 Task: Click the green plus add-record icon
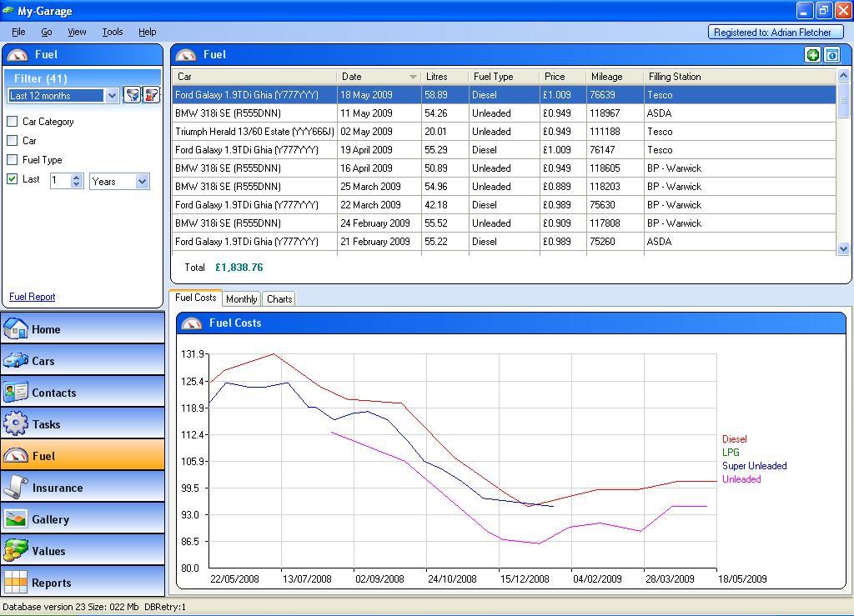(x=812, y=55)
